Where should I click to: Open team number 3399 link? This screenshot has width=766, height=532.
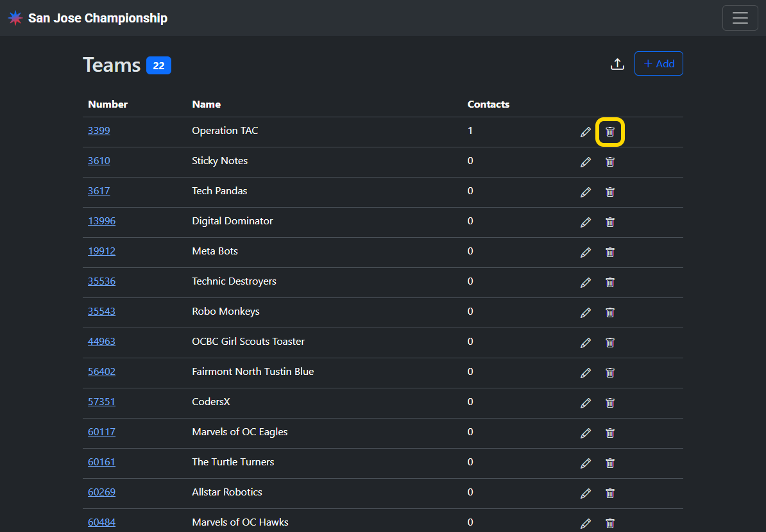coord(99,131)
